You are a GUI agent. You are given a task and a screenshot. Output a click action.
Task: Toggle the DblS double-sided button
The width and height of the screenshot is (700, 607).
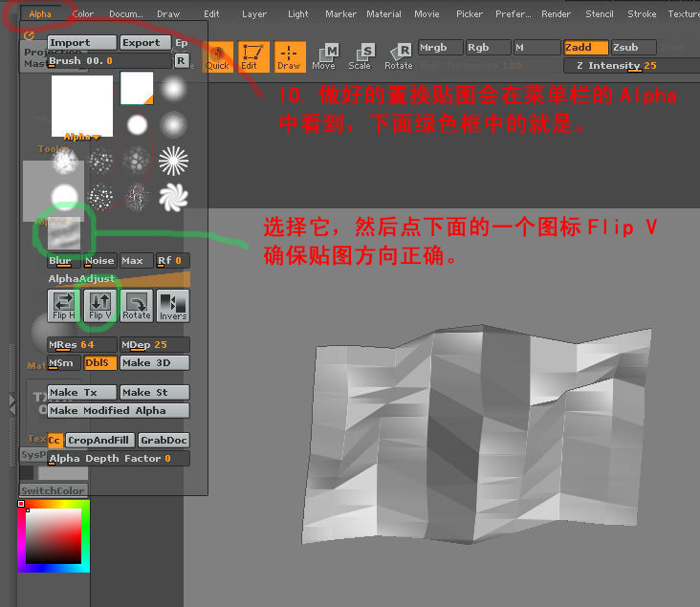tap(100, 363)
